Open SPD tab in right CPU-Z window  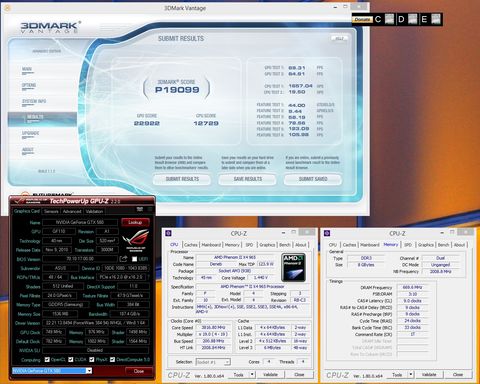click(x=408, y=245)
